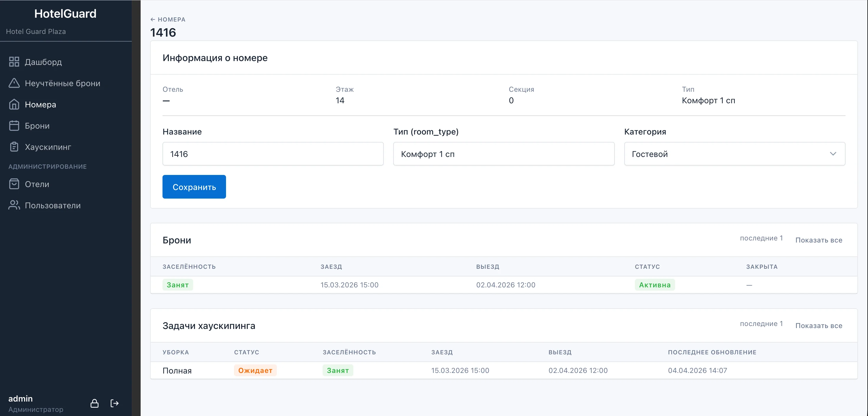
Task: Click the Тип (room_type) input field
Action: (503, 154)
